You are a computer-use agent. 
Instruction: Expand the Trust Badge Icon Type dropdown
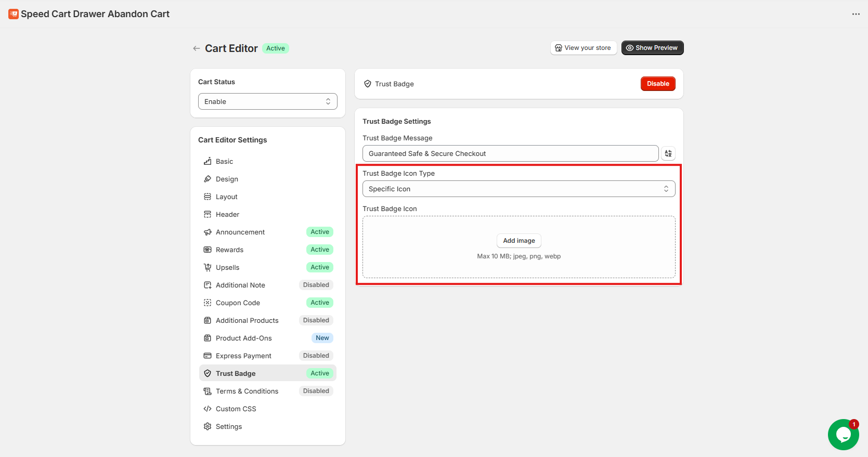519,189
